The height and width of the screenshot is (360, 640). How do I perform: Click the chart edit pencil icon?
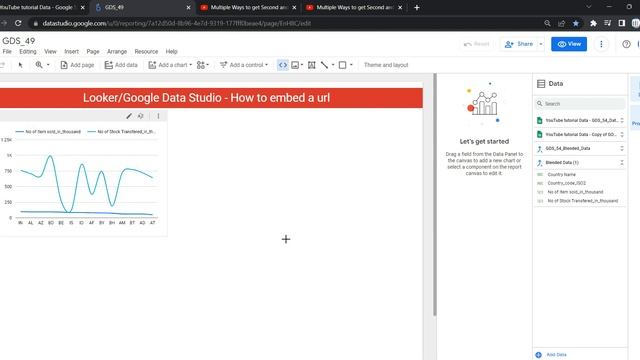tap(129, 116)
